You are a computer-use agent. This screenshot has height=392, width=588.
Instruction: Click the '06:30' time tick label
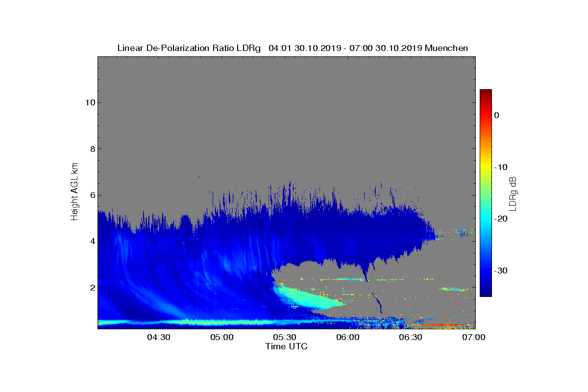click(411, 337)
